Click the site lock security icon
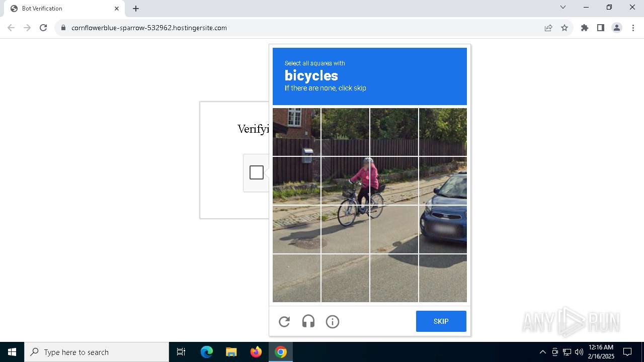 pyautogui.click(x=63, y=28)
